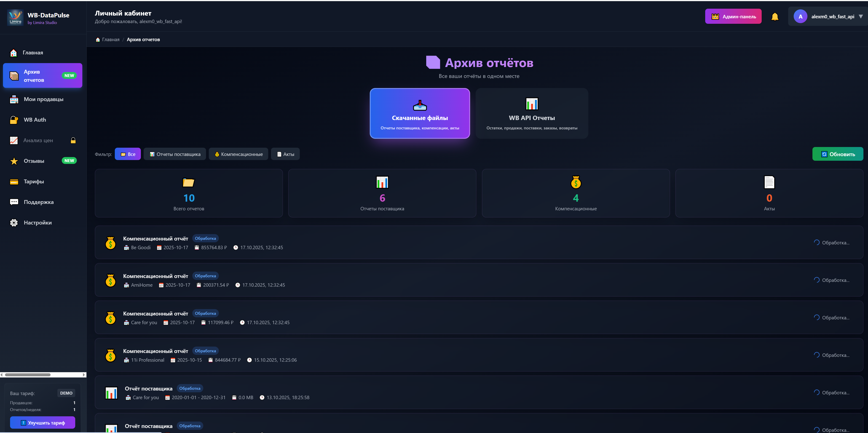Open the Мои продавцы menu item

point(43,99)
